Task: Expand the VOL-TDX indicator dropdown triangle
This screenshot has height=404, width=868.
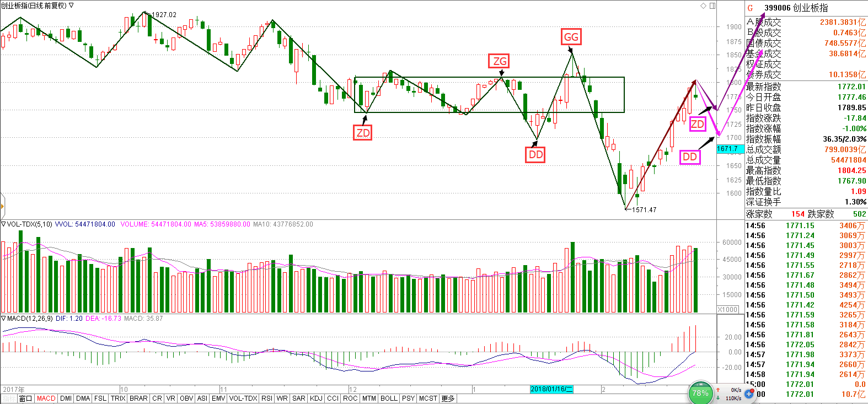Action: pyautogui.click(x=3, y=224)
